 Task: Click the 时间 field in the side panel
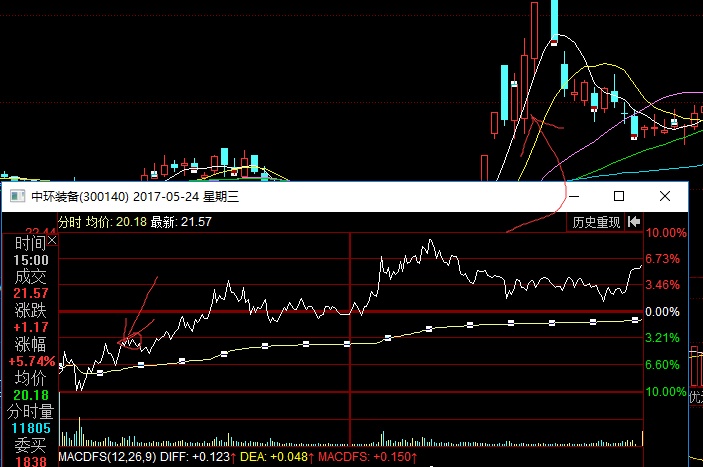tap(28, 242)
